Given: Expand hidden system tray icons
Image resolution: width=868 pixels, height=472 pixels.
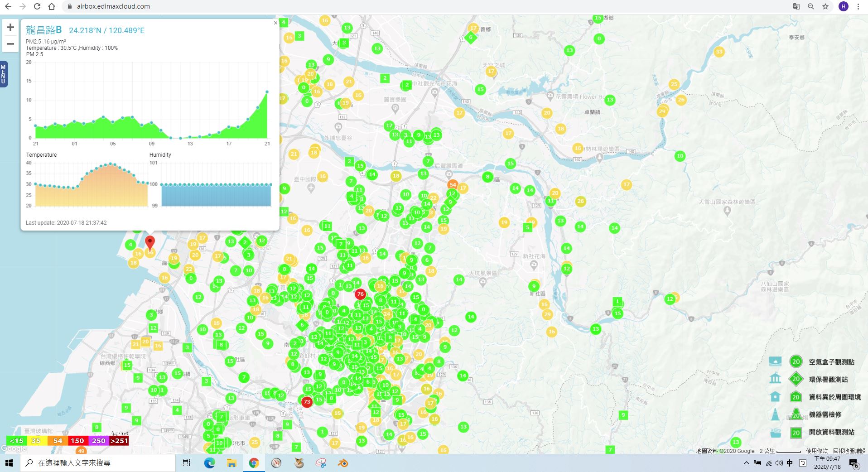Looking at the screenshot, I should pos(746,463).
